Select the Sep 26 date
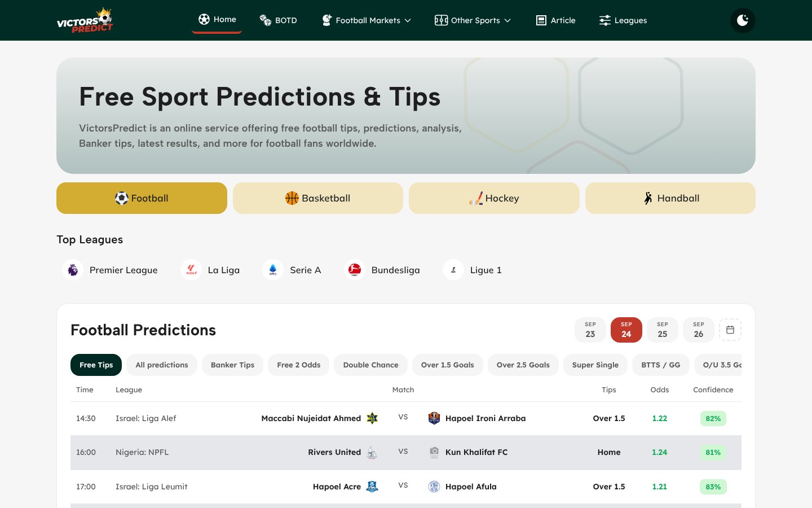This screenshot has height=508, width=812. pos(699,330)
